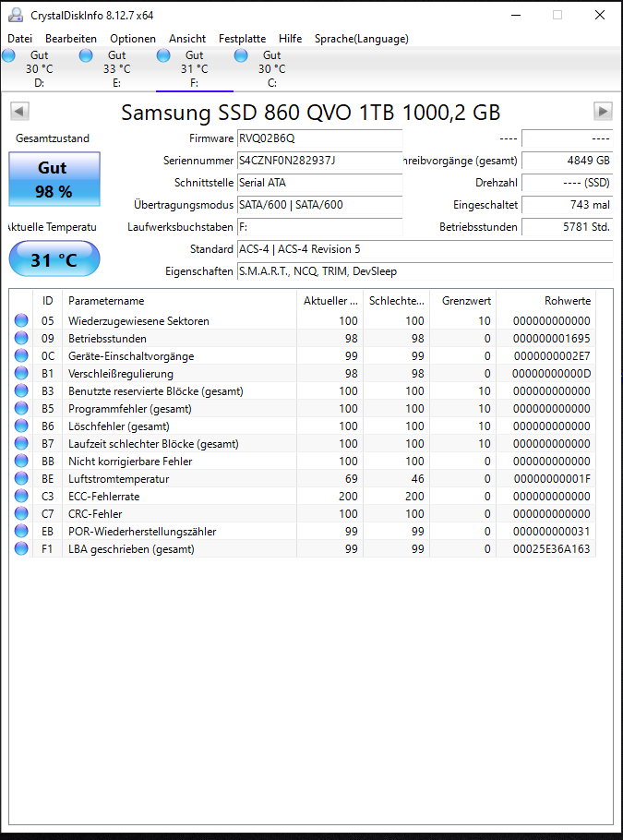The image size is (623, 840).
Task: Click the Gut 98 % health status button
Action: [x=54, y=179]
